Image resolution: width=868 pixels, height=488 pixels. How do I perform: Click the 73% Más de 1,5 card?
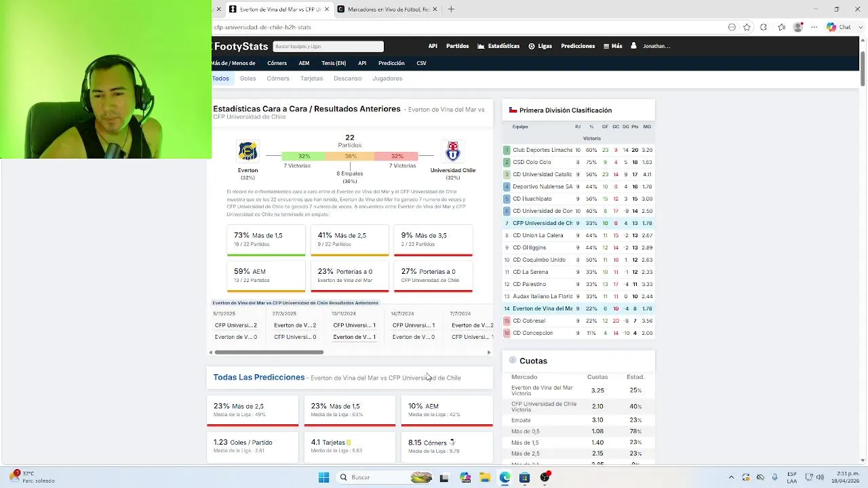pyautogui.click(x=266, y=240)
